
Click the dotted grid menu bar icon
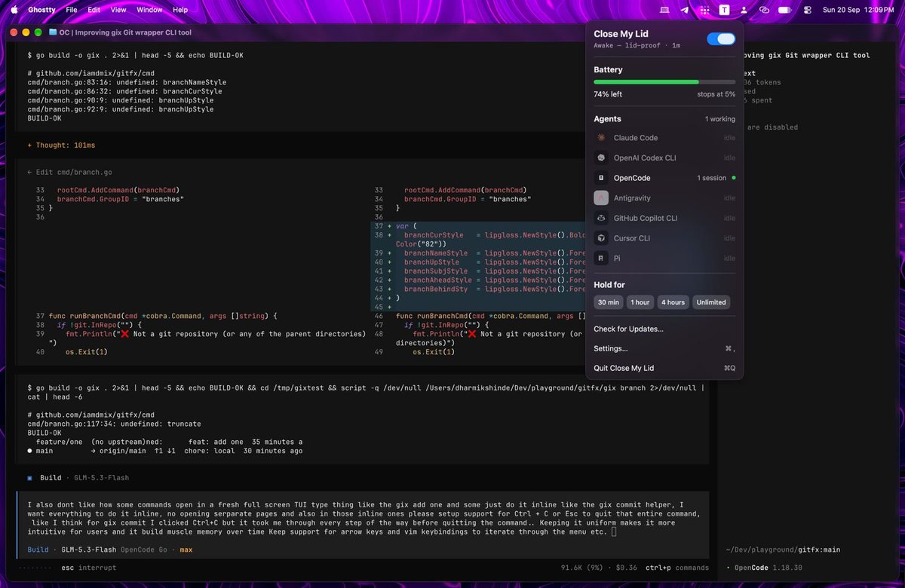click(704, 10)
